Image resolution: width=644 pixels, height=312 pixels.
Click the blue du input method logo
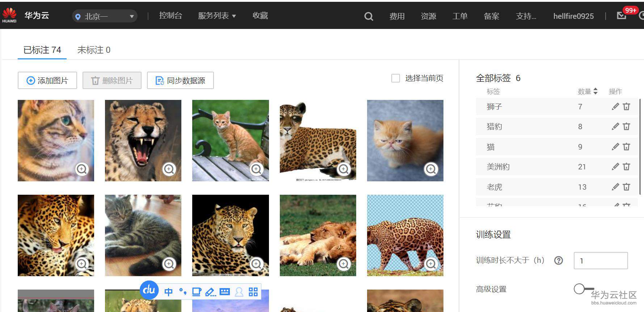[149, 290]
